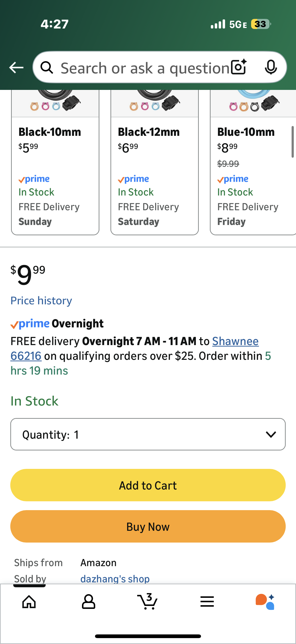Open dazhang's shop seller link

click(115, 578)
